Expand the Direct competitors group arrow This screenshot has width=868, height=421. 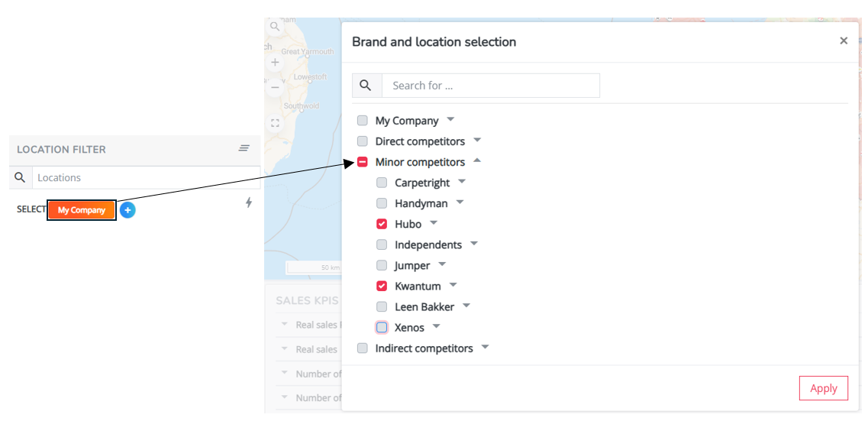pyautogui.click(x=477, y=140)
